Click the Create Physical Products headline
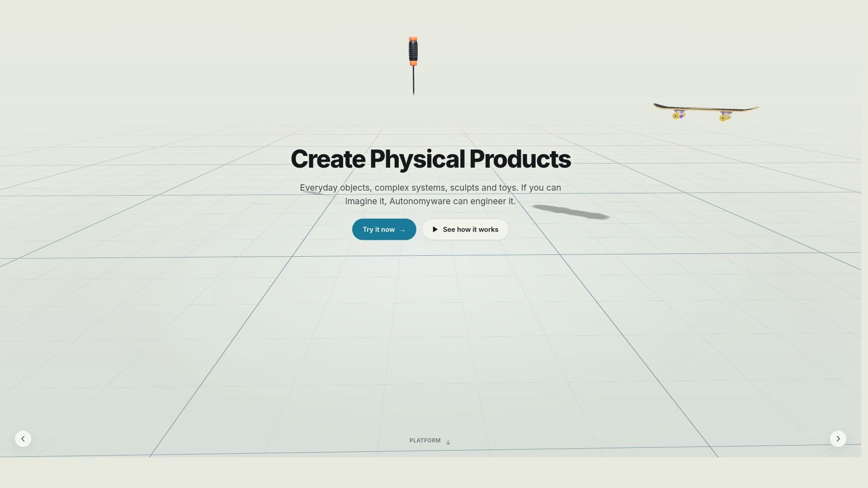 tap(430, 159)
